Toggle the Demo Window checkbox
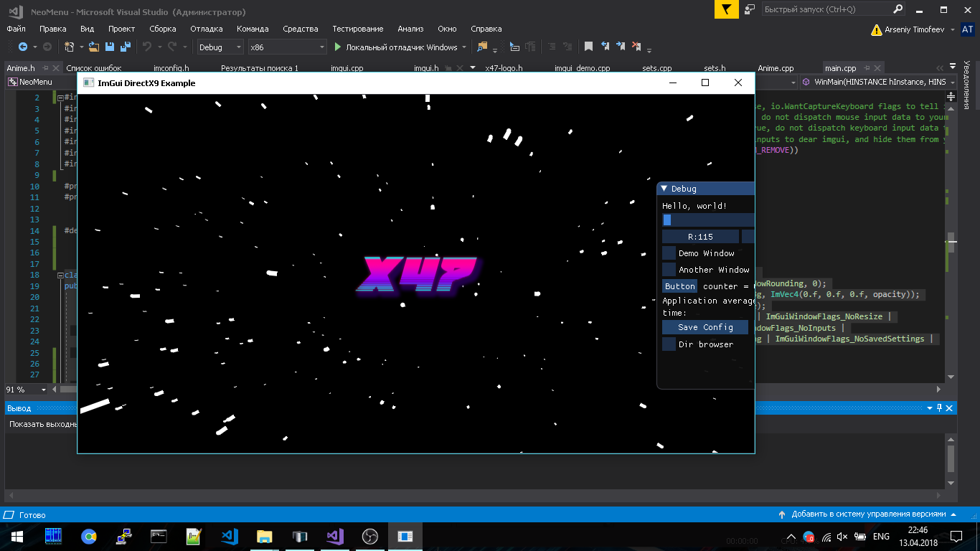This screenshot has height=551, width=980. (669, 253)
